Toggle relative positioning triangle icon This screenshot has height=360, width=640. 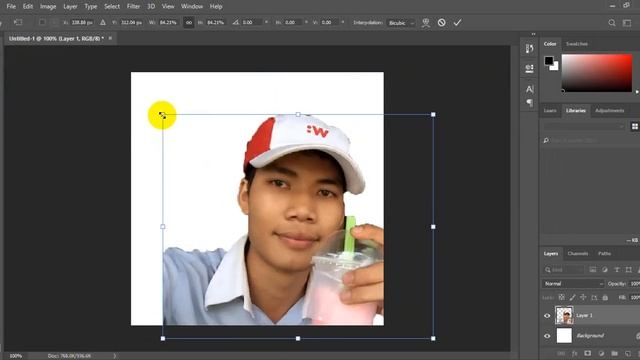coord(103,23)
